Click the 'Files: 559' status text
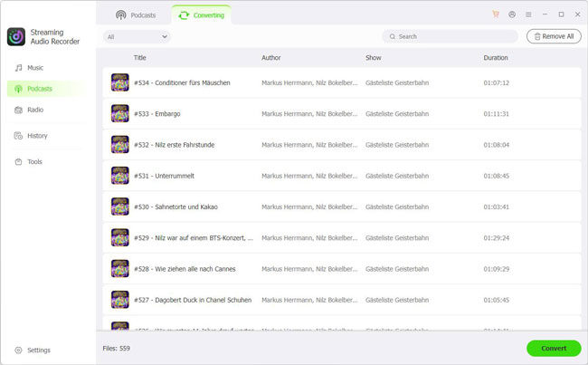This screenshot has width=588, height=365. 117,349
